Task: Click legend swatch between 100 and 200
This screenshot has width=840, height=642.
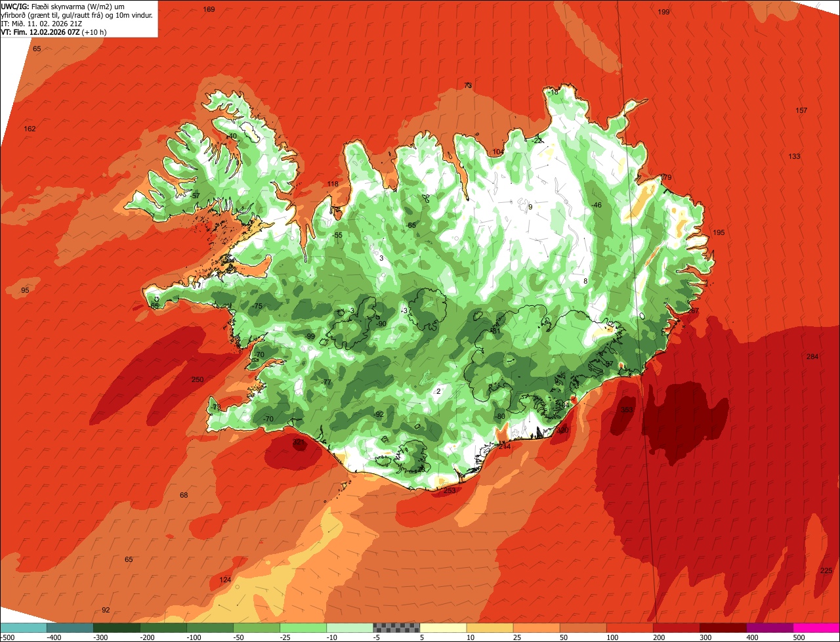Action: [629, 628]
